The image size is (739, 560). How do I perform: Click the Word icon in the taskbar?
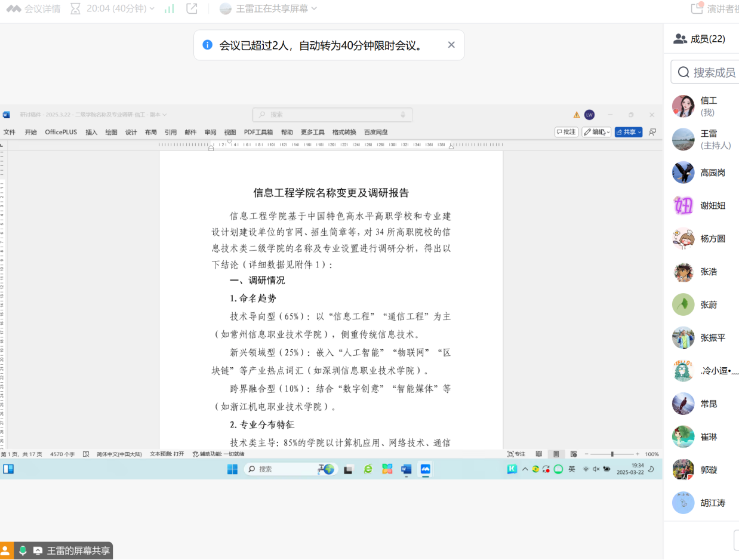pyautogui.click(x=407, y=469)
